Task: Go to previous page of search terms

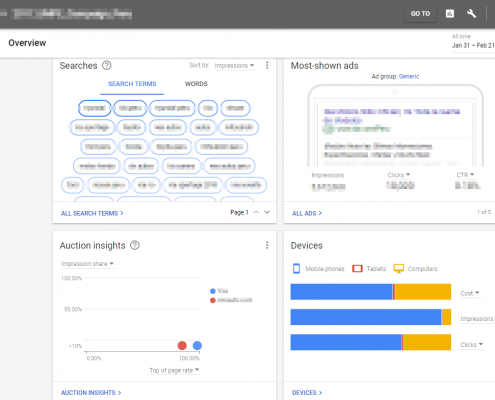Action: click(256, 212)
